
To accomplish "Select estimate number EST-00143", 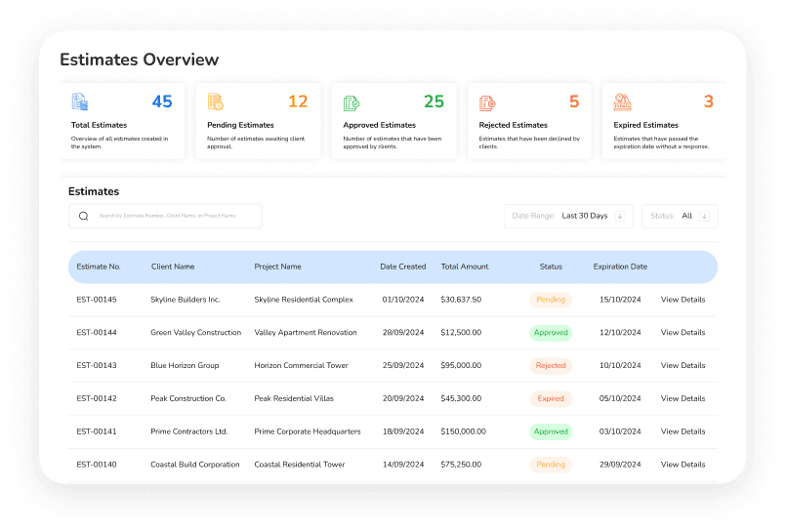I will (x=97, y=366).
